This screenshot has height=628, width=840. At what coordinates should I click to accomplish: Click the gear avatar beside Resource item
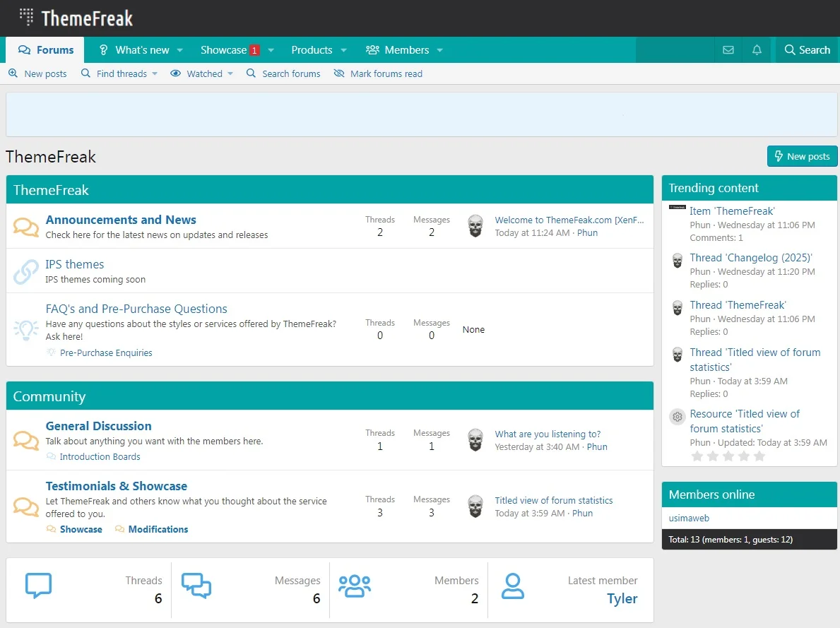point(678,417)
